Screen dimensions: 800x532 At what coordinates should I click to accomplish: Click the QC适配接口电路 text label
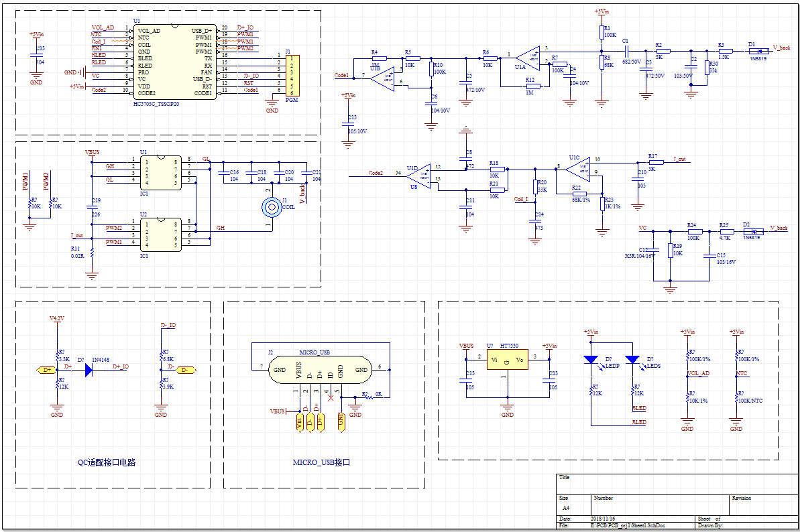point(111,462)
